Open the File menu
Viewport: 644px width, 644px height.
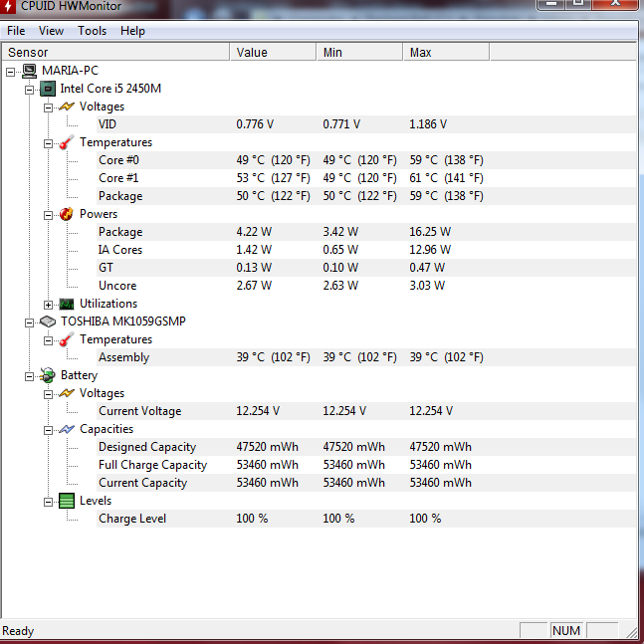point(16,31)
